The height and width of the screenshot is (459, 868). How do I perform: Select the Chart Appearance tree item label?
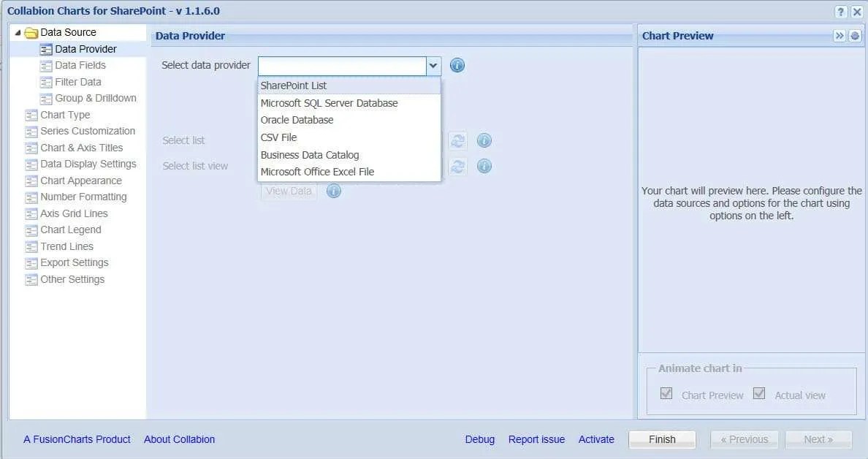point(81,181)
